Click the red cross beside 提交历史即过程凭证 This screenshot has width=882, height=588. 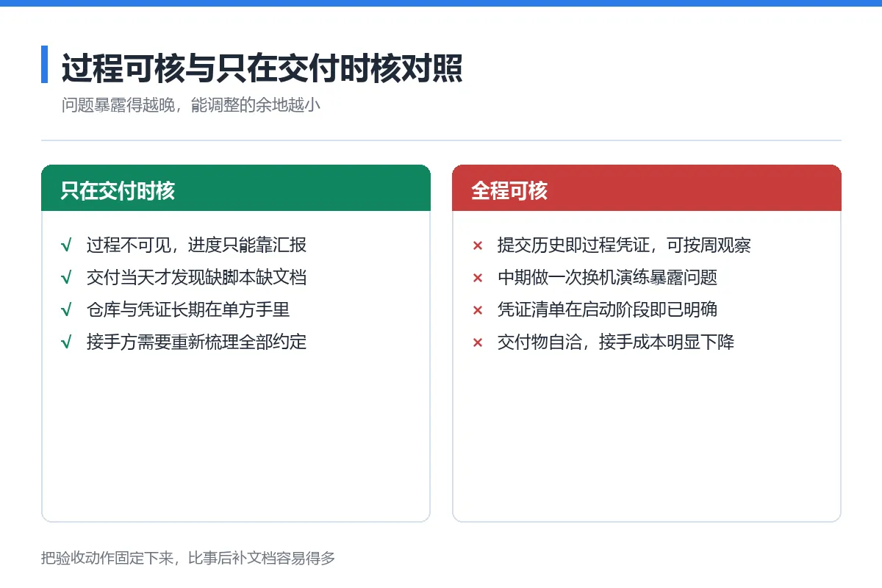point(478,246)
